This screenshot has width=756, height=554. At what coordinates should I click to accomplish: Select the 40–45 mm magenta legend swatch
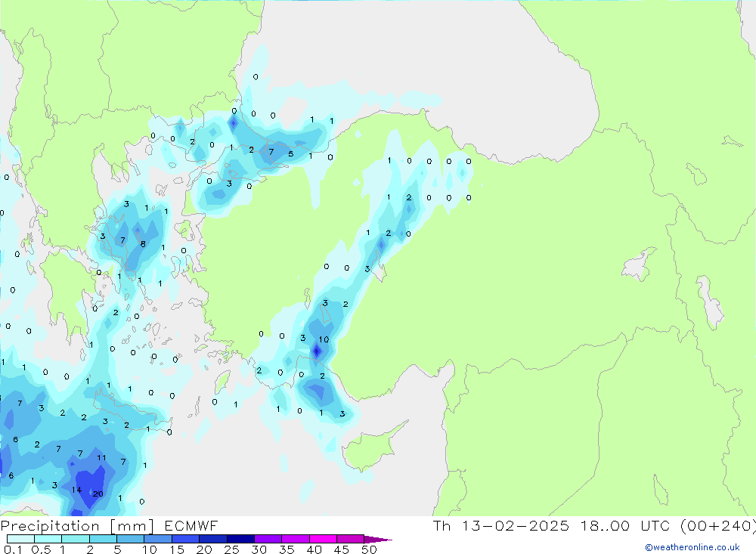323,539
